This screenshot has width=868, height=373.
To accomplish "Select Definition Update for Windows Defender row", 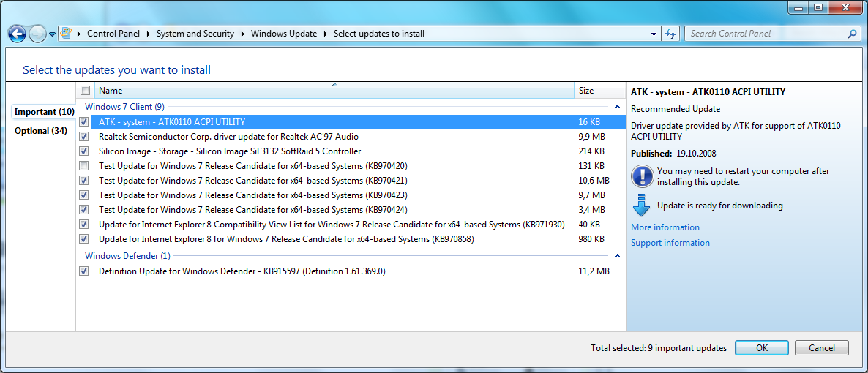I will (x=358, y=271).
